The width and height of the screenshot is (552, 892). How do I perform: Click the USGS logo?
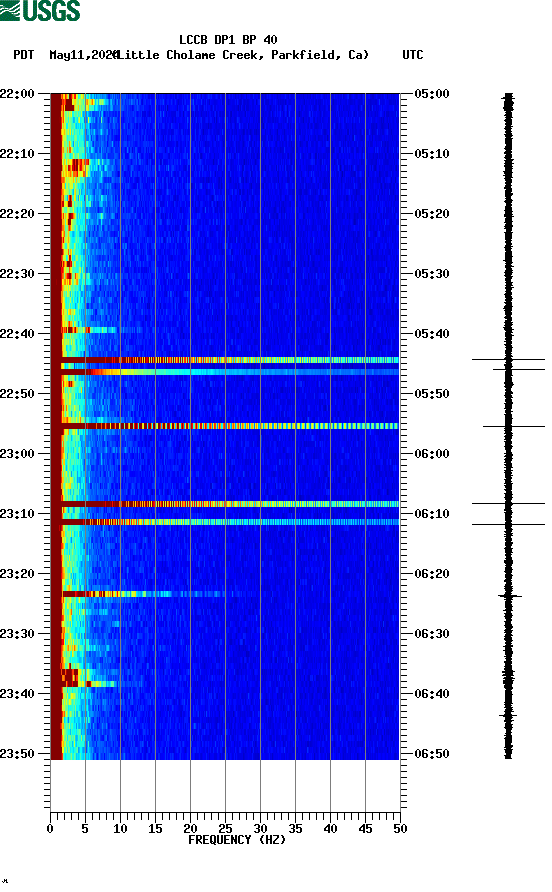[40, 11]
